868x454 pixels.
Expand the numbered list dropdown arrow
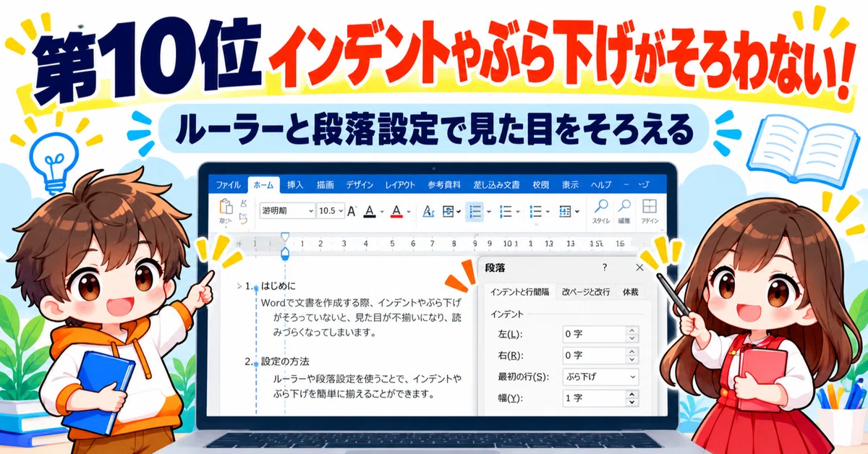pyautogui.click(x=519, y=212)
